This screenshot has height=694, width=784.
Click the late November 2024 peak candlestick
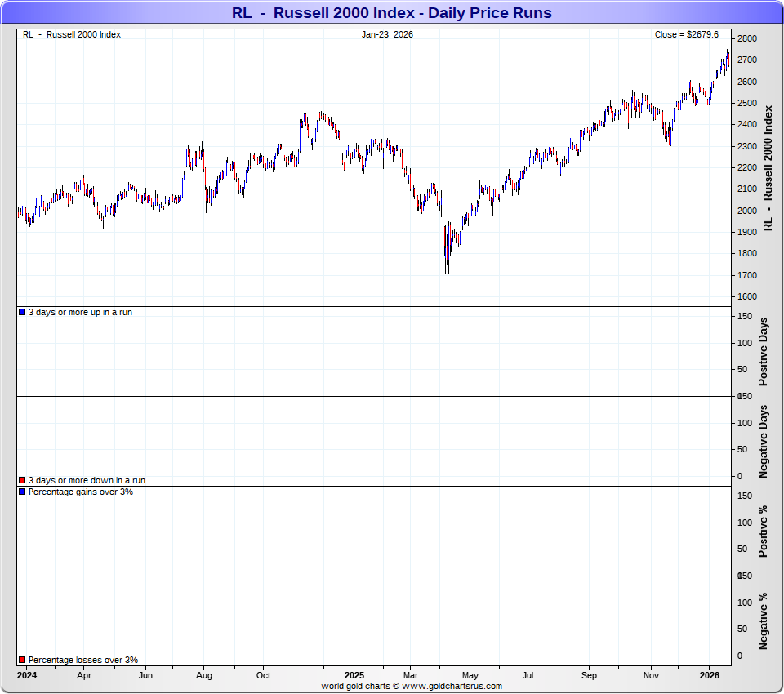coord(318,115)
